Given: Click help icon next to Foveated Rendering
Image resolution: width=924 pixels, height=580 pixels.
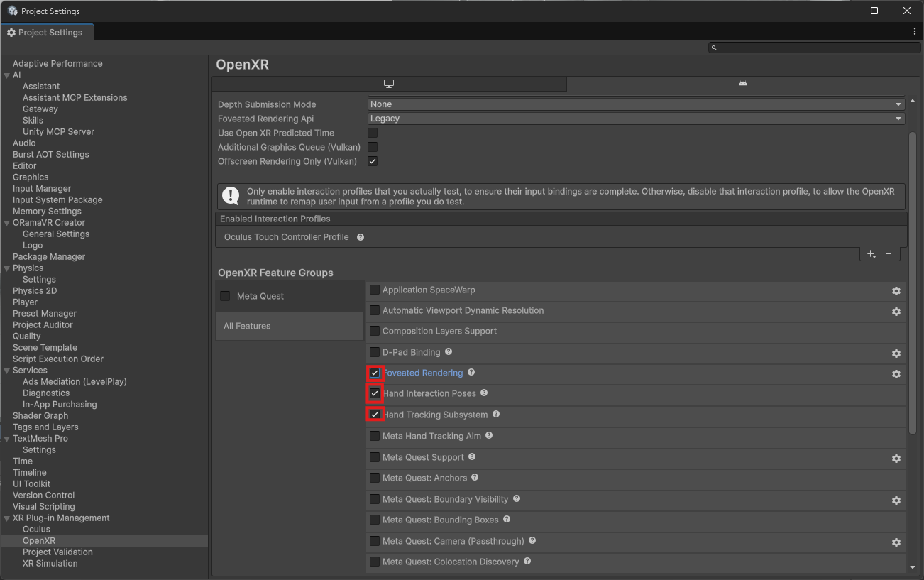Looking at the screenshot, I should pos(471,372).
